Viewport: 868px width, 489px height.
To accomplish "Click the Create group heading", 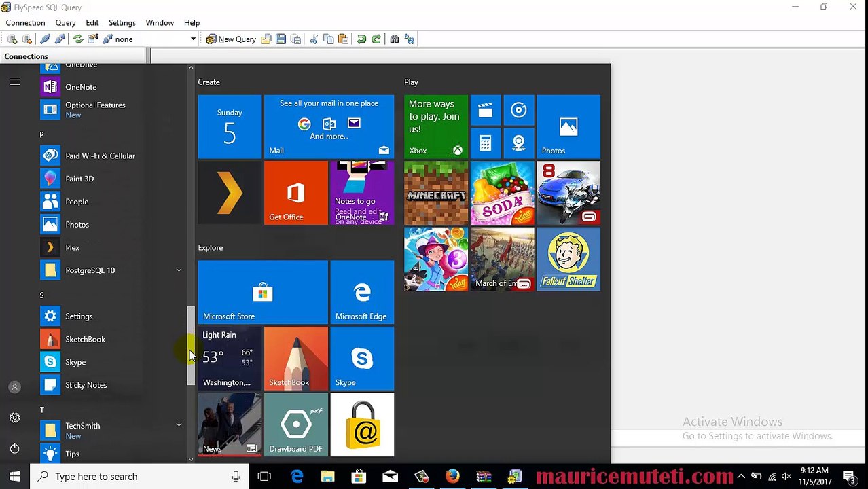I will (209, 82).
